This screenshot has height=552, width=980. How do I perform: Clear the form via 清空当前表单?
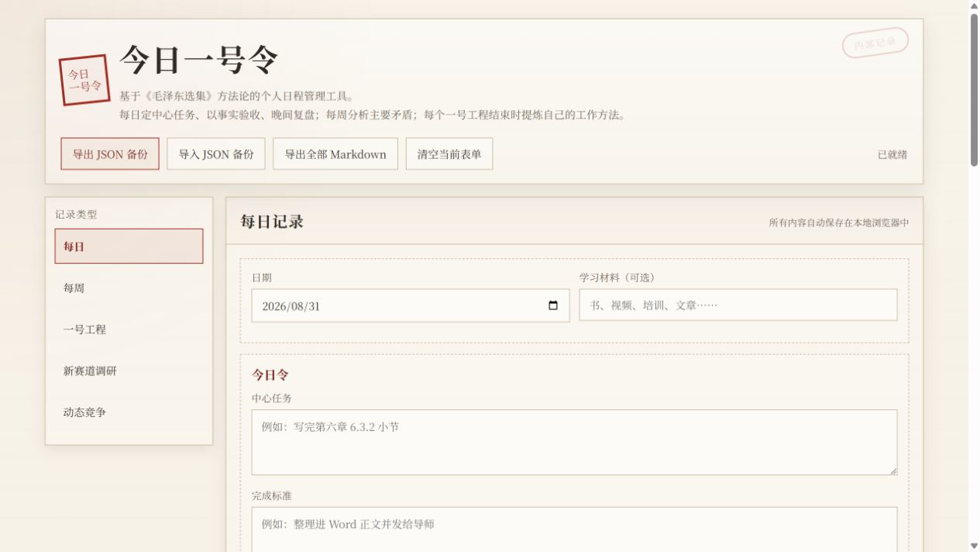click(x=449, y=154)
